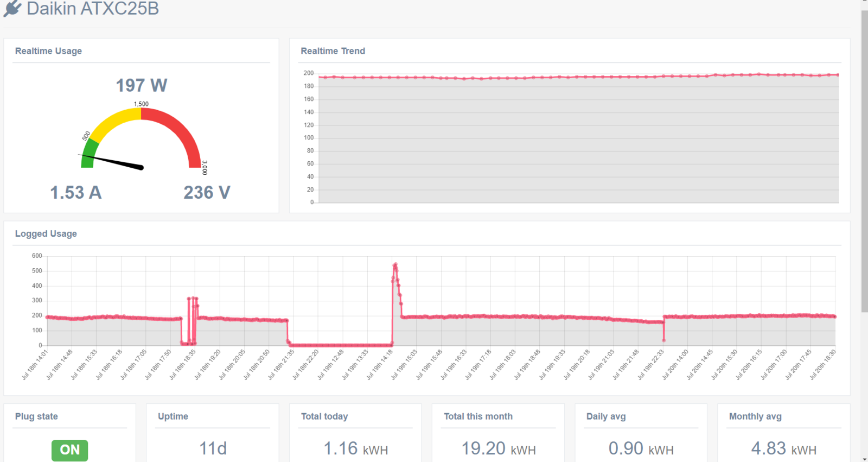Click the 4.83 kWH monthly average value
This screenshot has width=868, height=462.
[784, 448]
